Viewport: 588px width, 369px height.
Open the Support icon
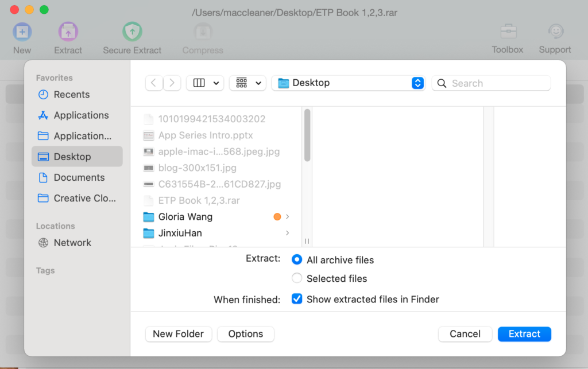555,32
